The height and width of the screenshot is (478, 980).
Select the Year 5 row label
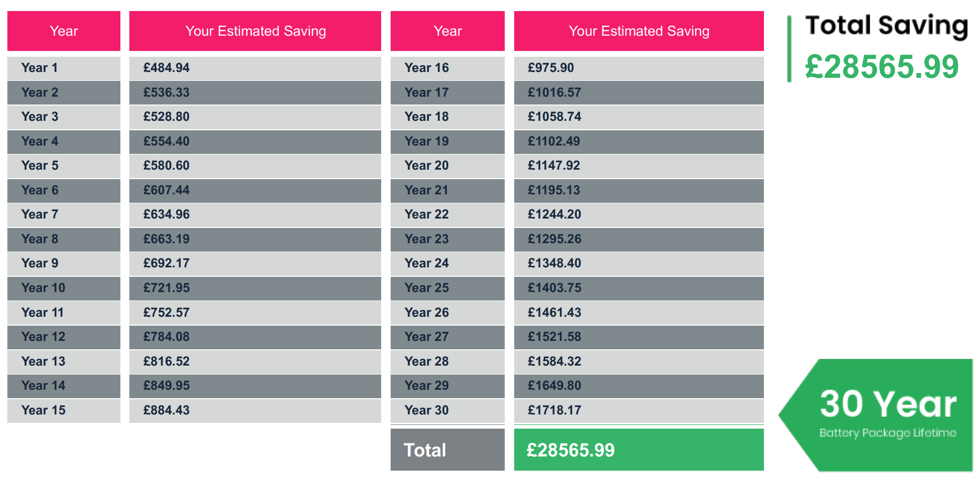pos(40,165)
